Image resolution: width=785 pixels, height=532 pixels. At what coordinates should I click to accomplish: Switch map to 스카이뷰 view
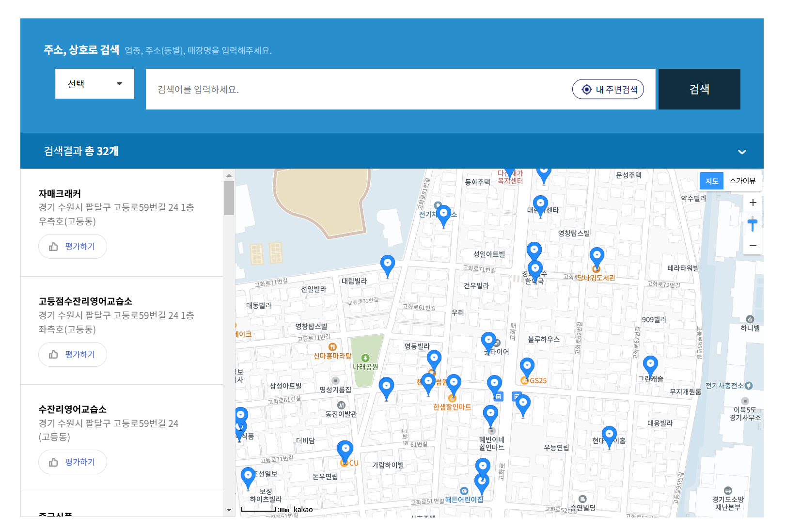click(742, 181)
